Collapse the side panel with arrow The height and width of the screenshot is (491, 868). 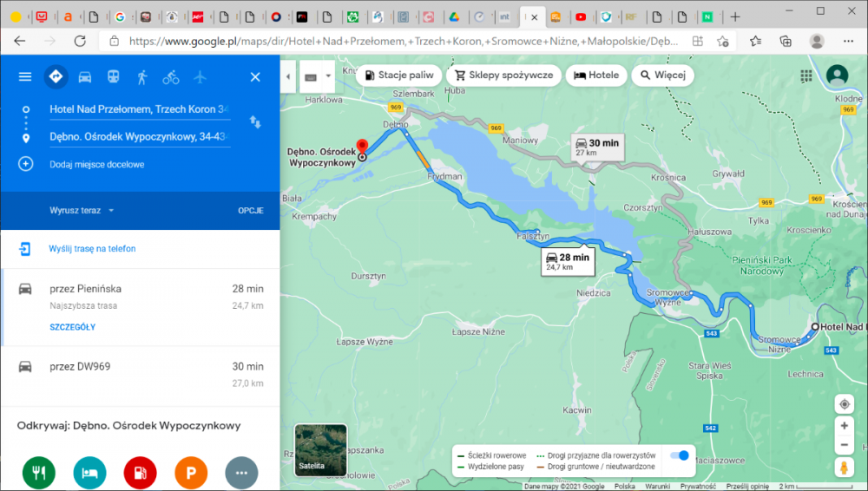pos(288,76)
